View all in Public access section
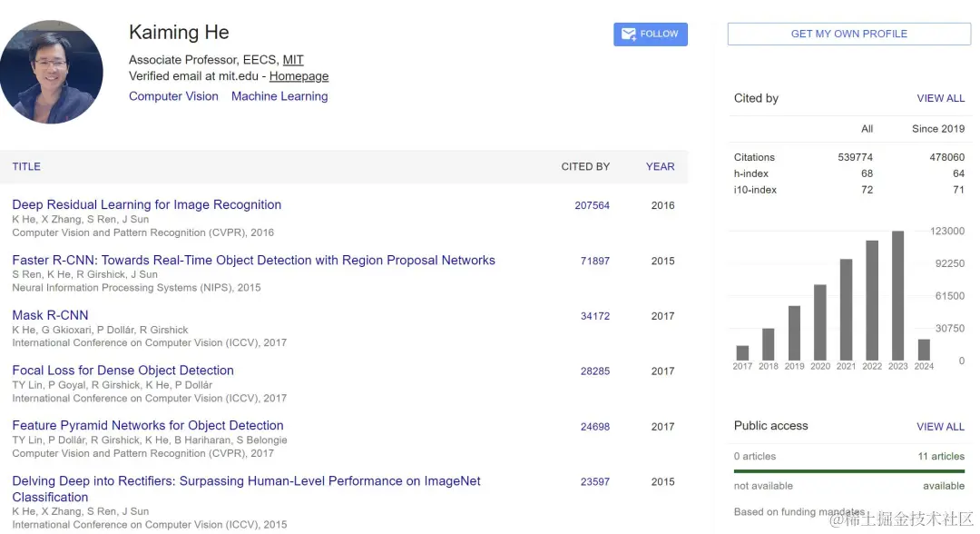Viewport: 980px width, 534px height. (940, 426)
